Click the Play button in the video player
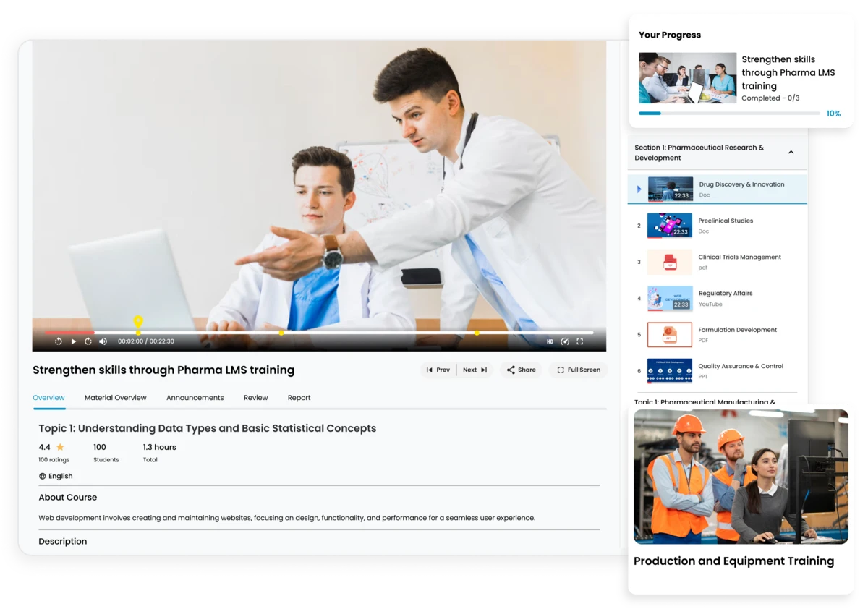This screenshot has height=609, width=868. [x=74, y=341]
